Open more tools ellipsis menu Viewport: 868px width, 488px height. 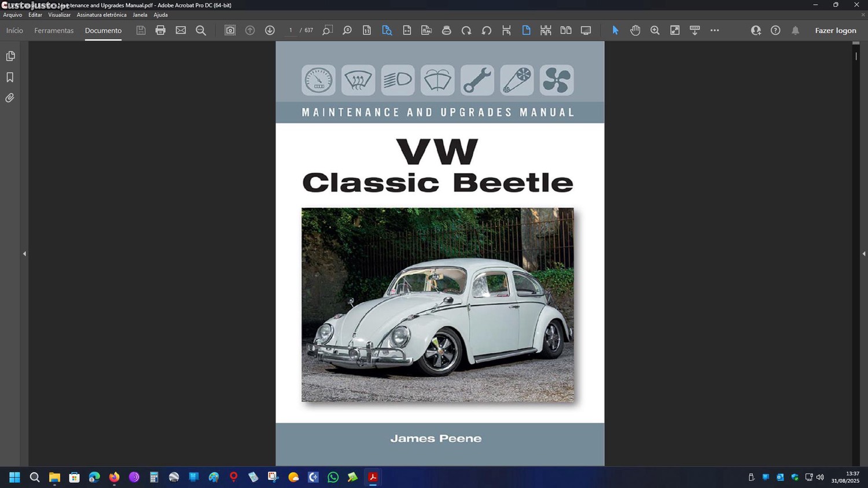coord(715,30)
